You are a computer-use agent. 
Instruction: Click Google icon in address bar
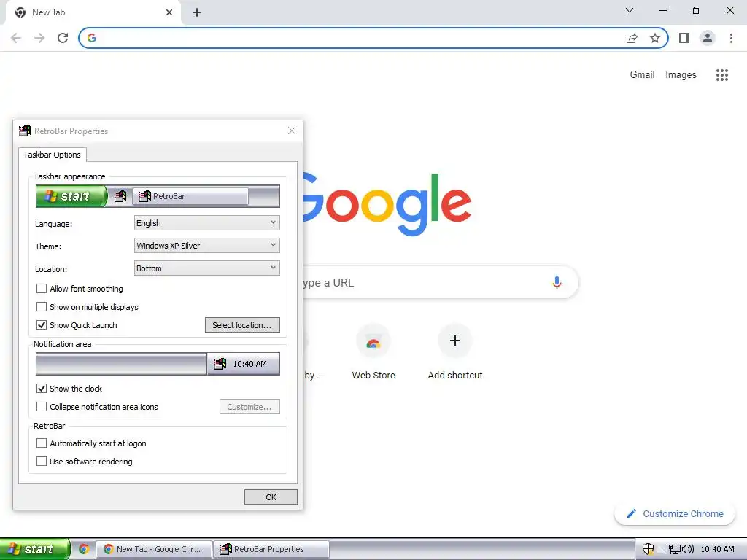tap(92, 38)
